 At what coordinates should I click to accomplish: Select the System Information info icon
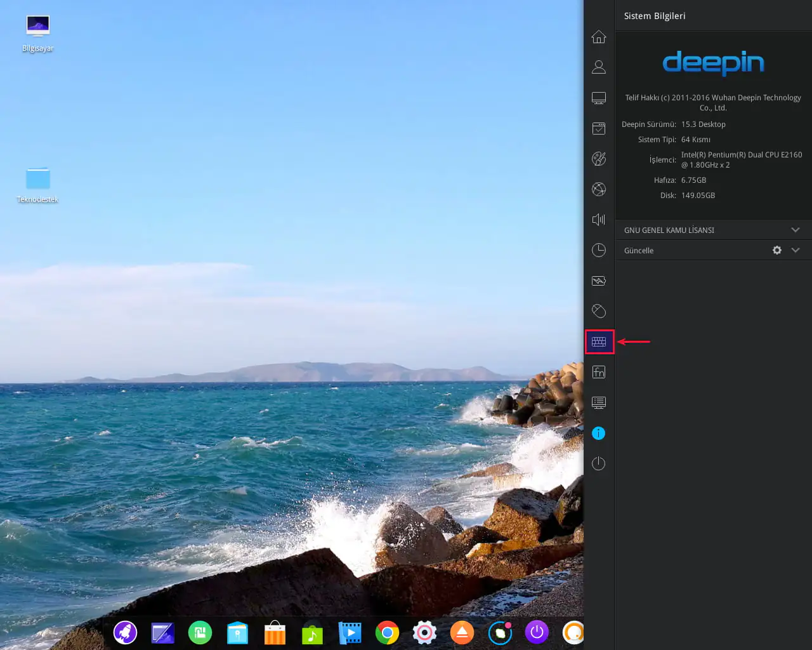click(598, 432)
